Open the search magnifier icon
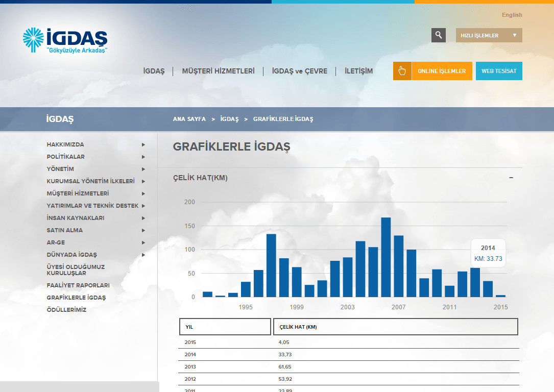 439,35
